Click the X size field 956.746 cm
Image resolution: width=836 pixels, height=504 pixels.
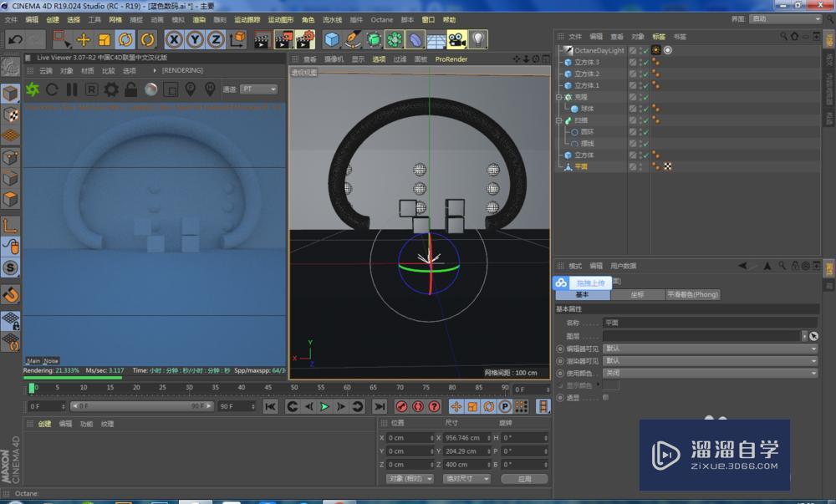pyautogui.click(x=466, y=438)
